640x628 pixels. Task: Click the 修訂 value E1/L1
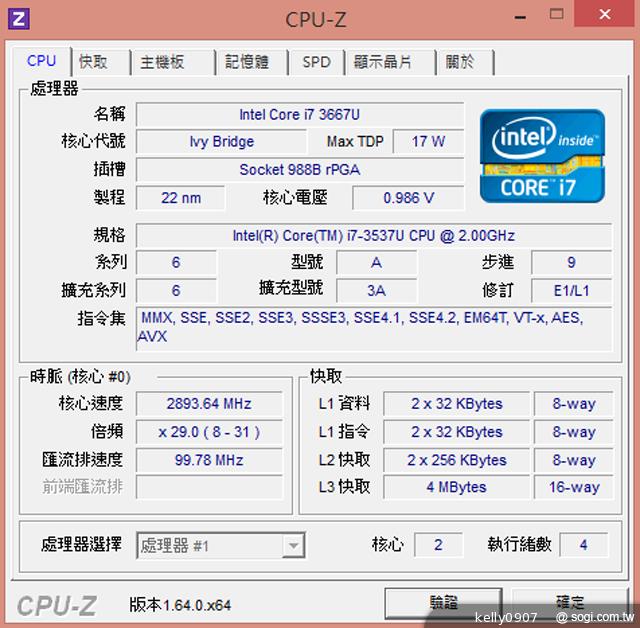click(x=571, y=291)
